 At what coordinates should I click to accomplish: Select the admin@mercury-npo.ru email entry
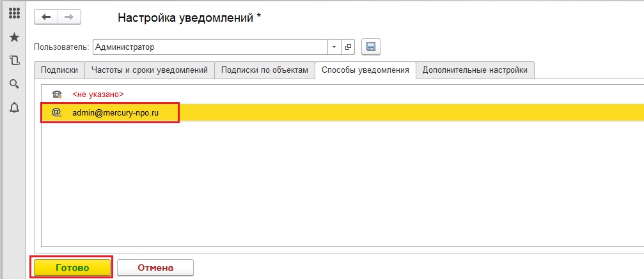pyautogui.click(x=115, y=113)
